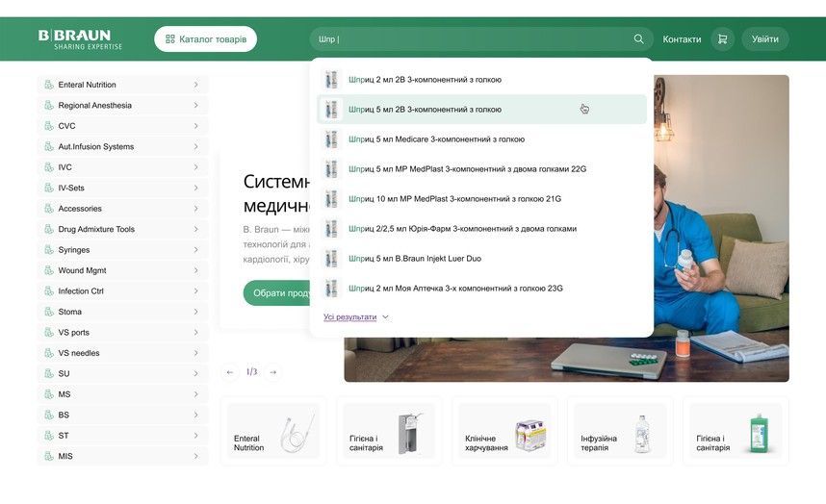Image resolution: width=826 pixels, height=504 pixels.
Task: Open the Wound Mgmt sidebar row
Action: pos(122,270)
